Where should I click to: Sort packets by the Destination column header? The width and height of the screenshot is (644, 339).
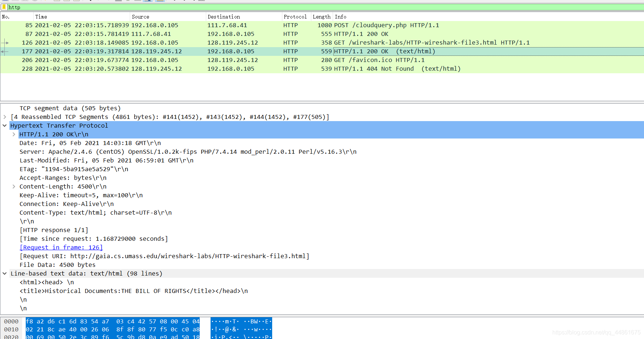click(x=244, y=17)
